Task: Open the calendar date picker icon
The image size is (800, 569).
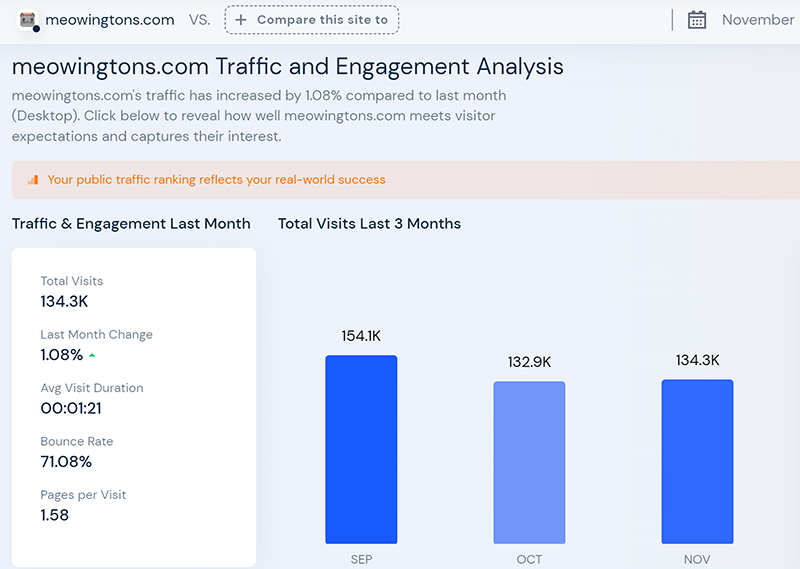Action: (x=696, y=20)
